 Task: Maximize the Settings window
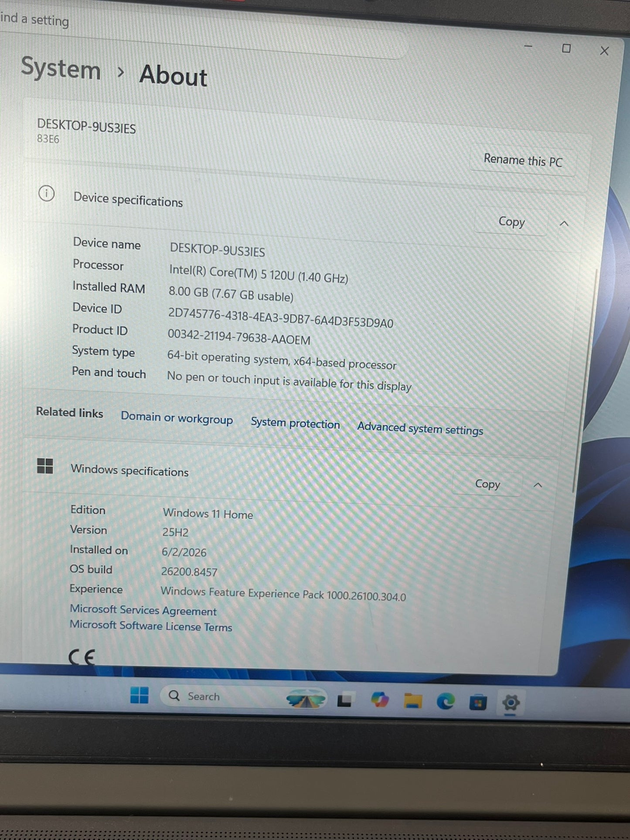click(566, 48)
